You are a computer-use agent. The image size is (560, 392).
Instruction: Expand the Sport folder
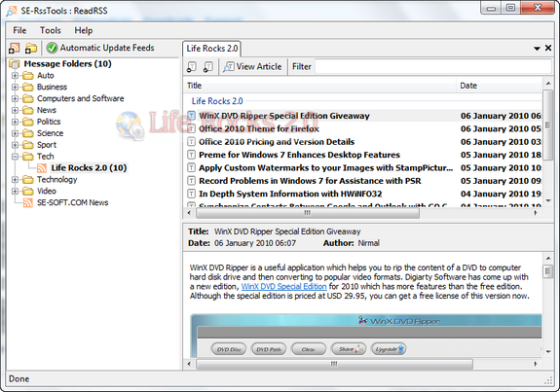click(x=15, y=145)
